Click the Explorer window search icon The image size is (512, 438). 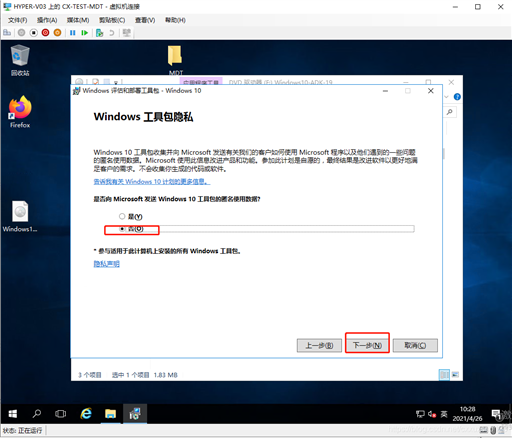click(450, 112)
